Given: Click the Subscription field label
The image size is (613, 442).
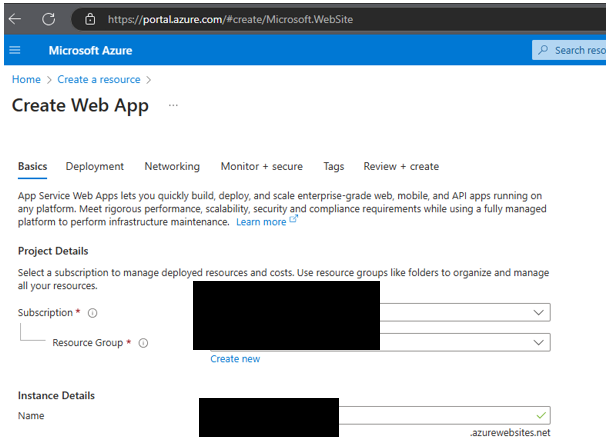Looking at the screenshot, I should click(45, 313).
